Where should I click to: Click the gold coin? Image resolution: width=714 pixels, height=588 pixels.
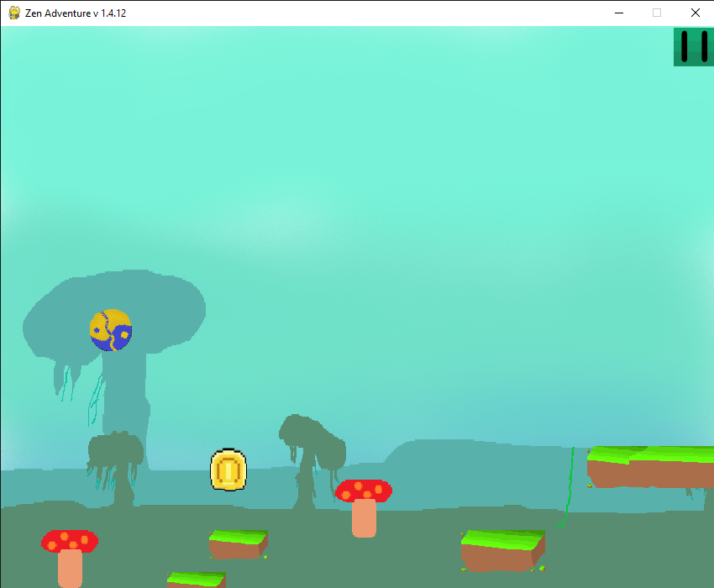pyautogui.click(x=228, y=470)
